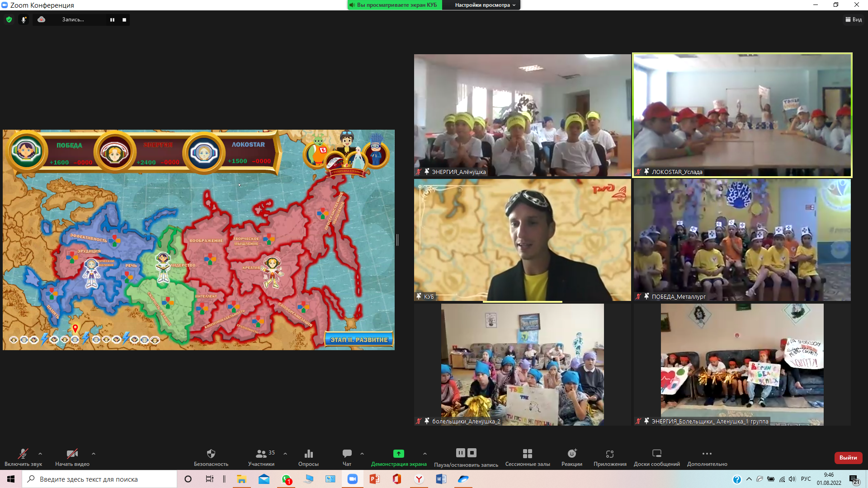Expand share screen options arrow
The image size is (868, 488).
pos(425,454)
